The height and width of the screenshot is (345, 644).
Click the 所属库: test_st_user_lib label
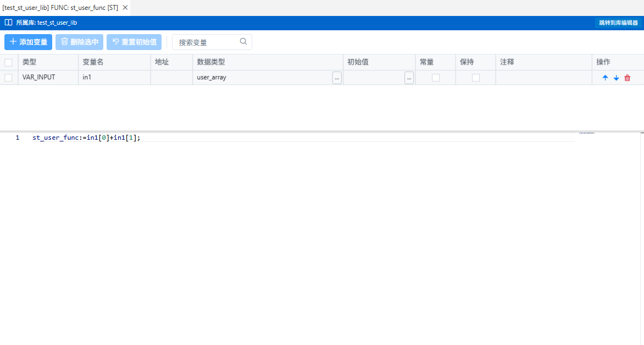[46, 23]
